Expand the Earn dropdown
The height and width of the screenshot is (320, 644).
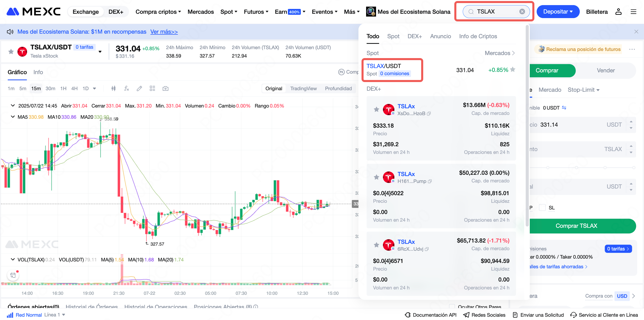tap(290, 12)
